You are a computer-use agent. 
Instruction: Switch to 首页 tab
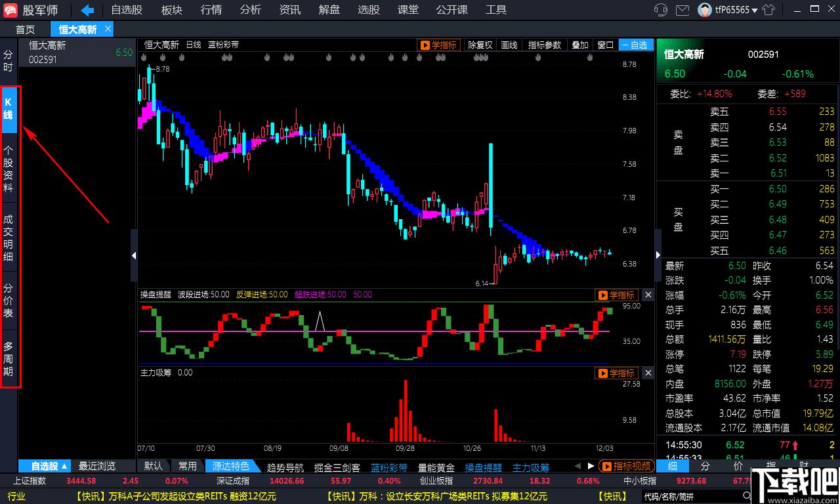26,30
